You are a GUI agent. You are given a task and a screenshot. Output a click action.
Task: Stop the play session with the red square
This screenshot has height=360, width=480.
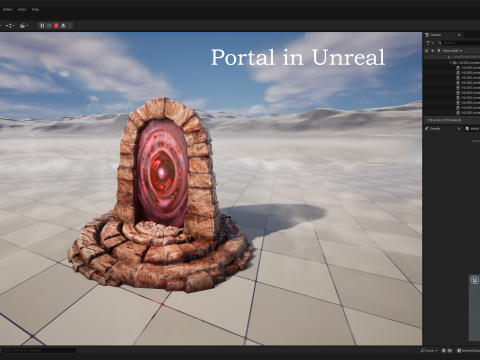coord(56,26)
